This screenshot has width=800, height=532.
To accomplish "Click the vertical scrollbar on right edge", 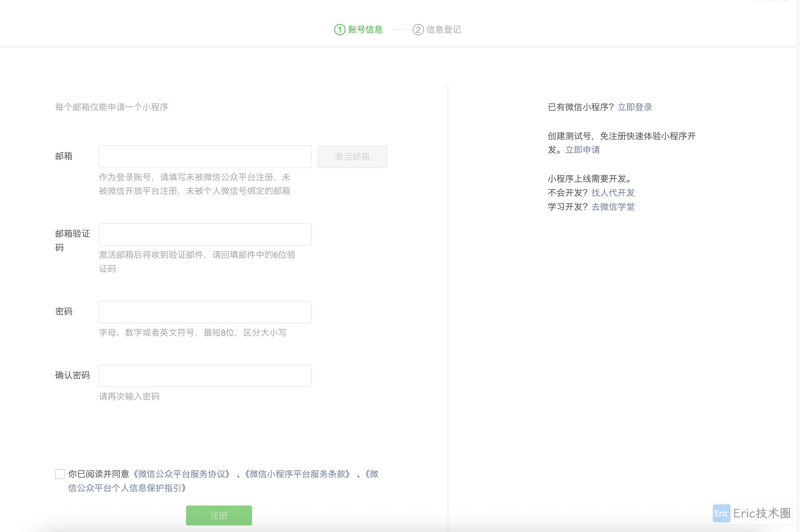I will click(798, 266).
